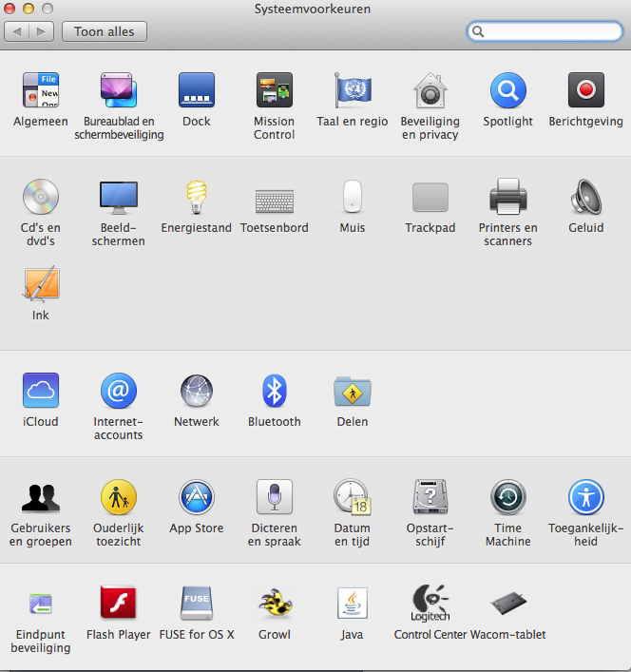Open Opstartschijf startup disk pane
The image size is (631, 672).
tap(430, 497)
